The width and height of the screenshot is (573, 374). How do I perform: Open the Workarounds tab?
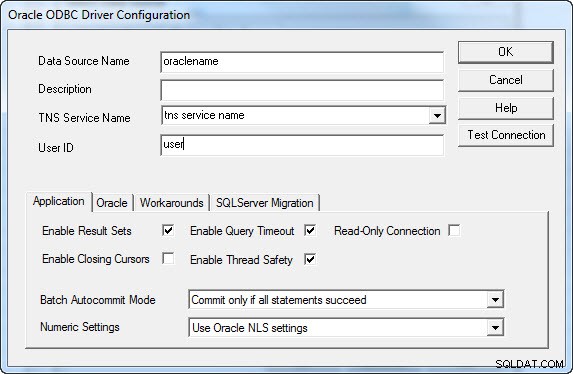[x=171, y=203]
